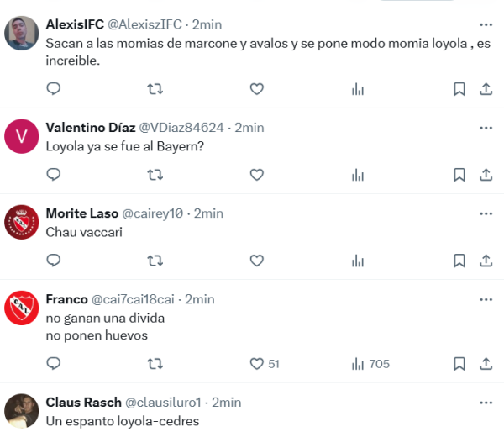Reply to Franco's tweet
This screenshot has height=432, width=504.
(53, 364)
